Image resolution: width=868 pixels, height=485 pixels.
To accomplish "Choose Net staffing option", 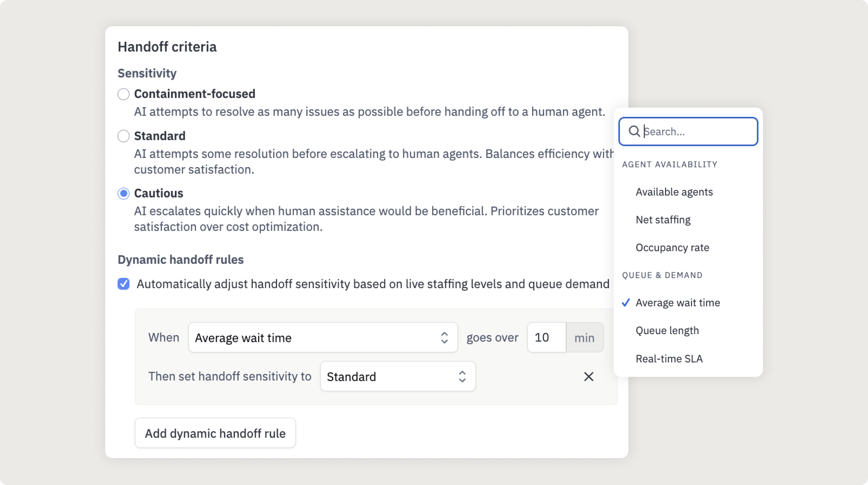I will click(663, 220).
